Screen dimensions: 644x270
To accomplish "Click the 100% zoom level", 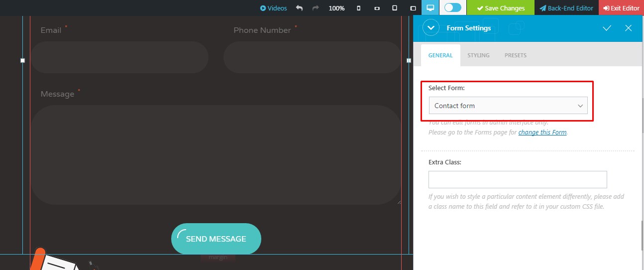I will click(336, 8).
